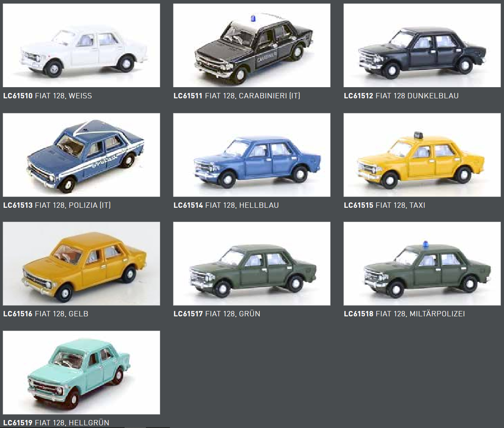Select the LC61518 FIAT 128, MILTÄRPOLIZEI label
Viewport: 504px width, 428px height.
click(404, 314)
